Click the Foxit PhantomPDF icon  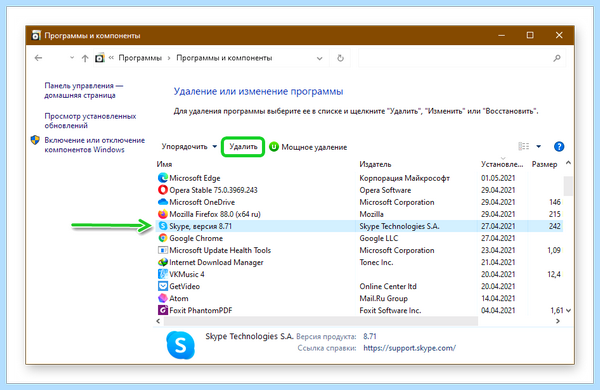163,310
